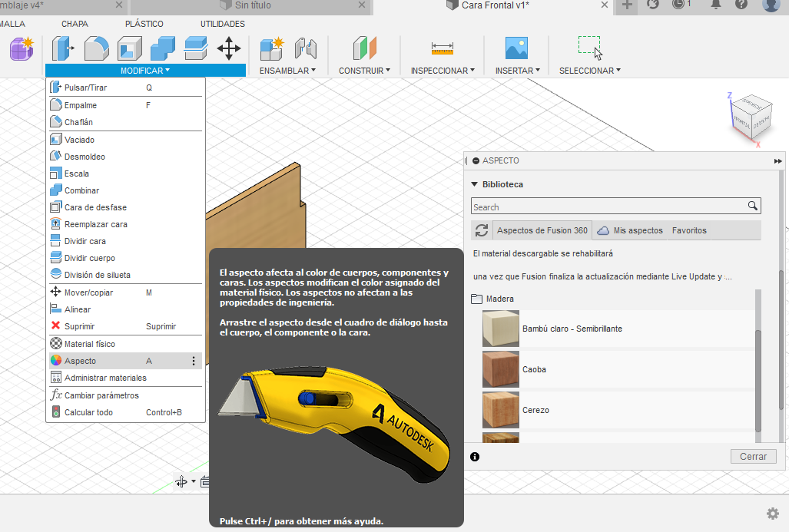Activate the Move/Copy four-arrow toolbar icon
The image size is (789, 532).
click(229, 48)
